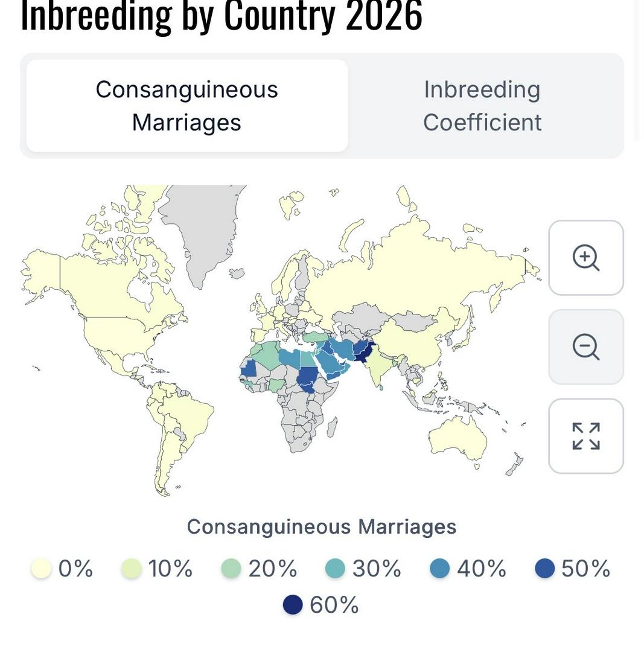The width and height of the screenshot is (644, 652).
Task: Select dark blue Pakistan on the map
Action: pos(363,351)
